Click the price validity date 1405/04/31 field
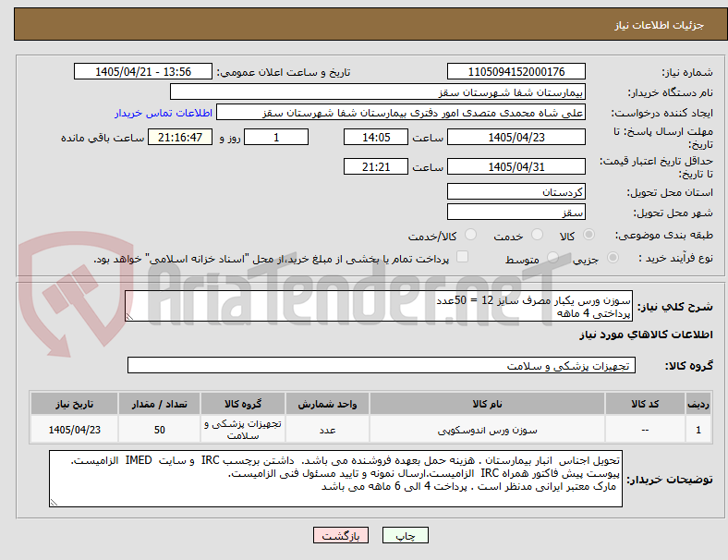This screenshot has height=560, width=728. tap(516, 166)
